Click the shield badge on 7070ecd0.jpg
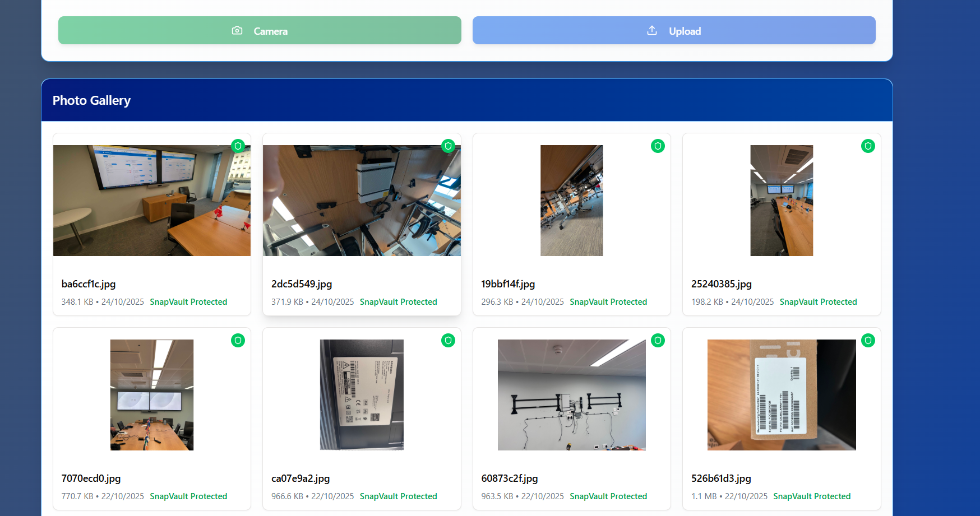Screen dimensions: 980x516 pyautogui.click(x=238, y=341)
